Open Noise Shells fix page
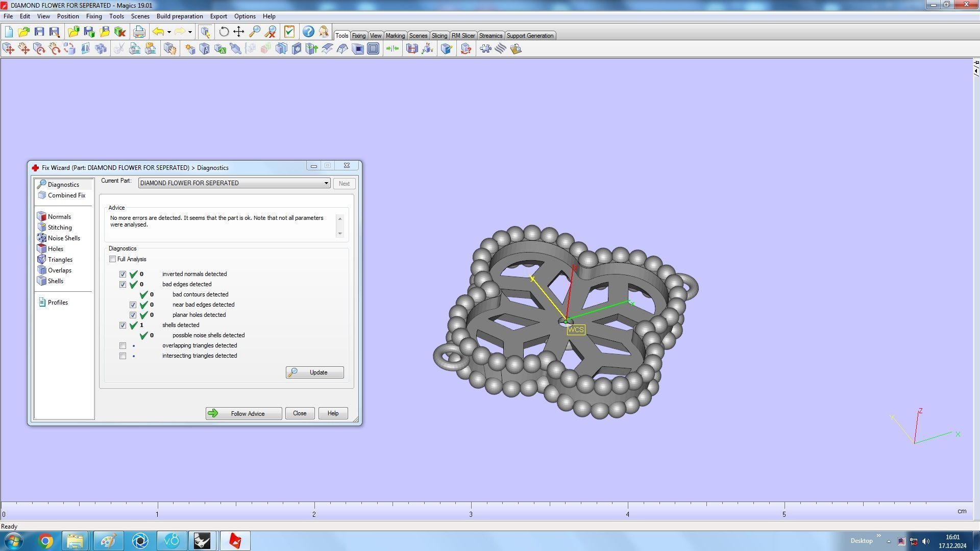980x551 pixels. click(x=64, y=238)
